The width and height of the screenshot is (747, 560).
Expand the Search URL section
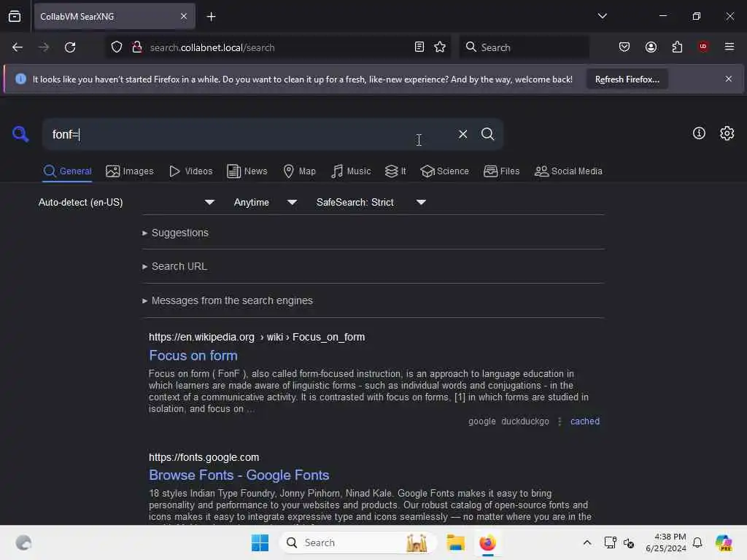(175, 267)
